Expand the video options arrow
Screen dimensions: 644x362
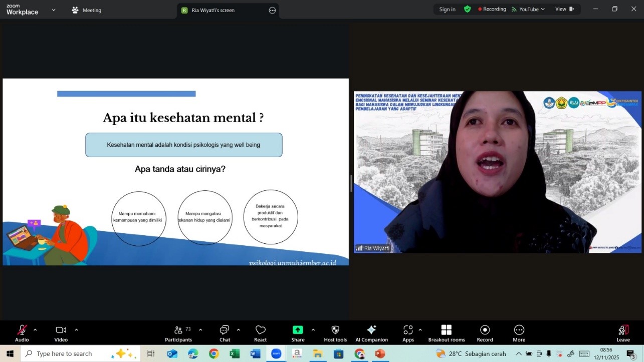[x=76, y=330]
